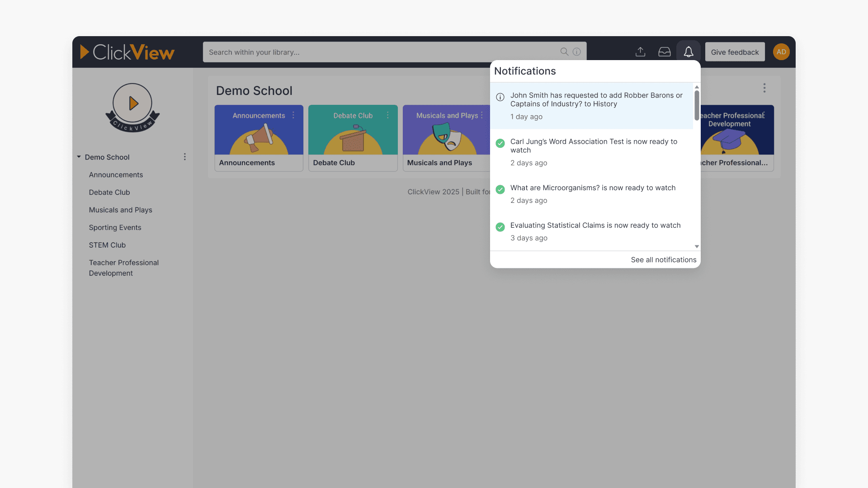Screen dimensions: 868x488
Task: Click the info icon inside the search bar
Action: tap(576, 52)
